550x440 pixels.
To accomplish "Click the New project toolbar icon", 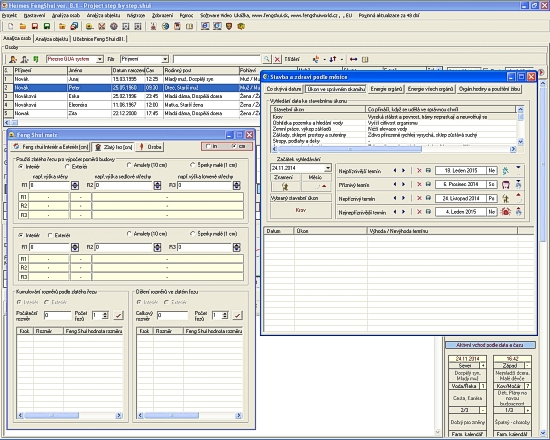I will 11,26.
